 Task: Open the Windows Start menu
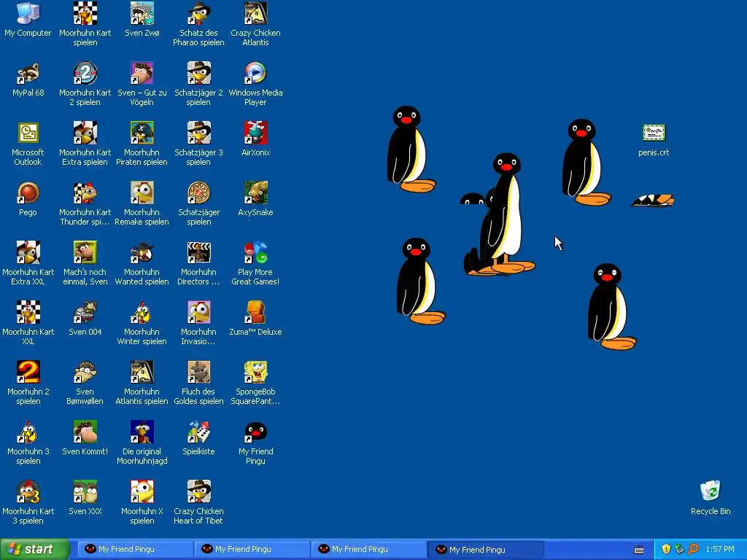pyautogui.click(x=34, y=549)
